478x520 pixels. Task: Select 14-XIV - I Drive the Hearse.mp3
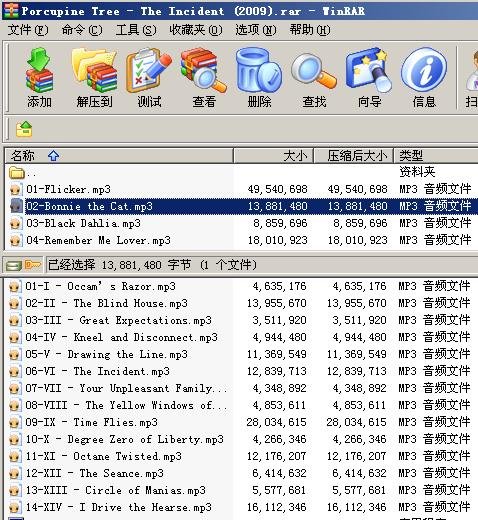(118, 508)
